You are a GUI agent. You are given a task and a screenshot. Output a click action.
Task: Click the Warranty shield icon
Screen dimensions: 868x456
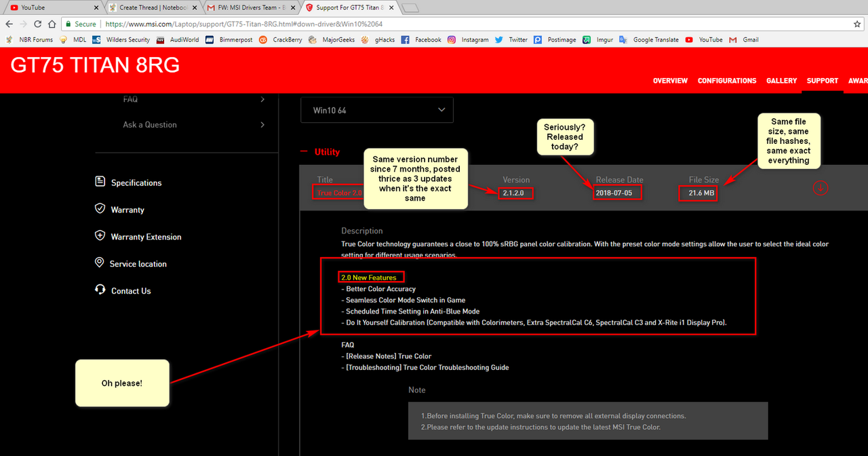click(x=100, y=209)
